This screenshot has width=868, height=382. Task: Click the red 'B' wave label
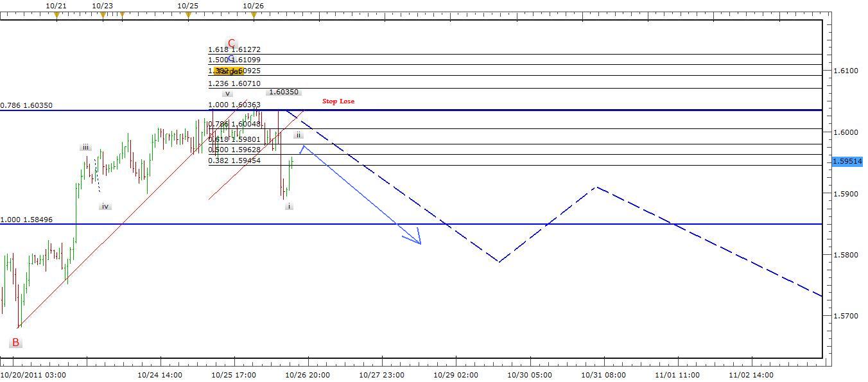(15, 340)
